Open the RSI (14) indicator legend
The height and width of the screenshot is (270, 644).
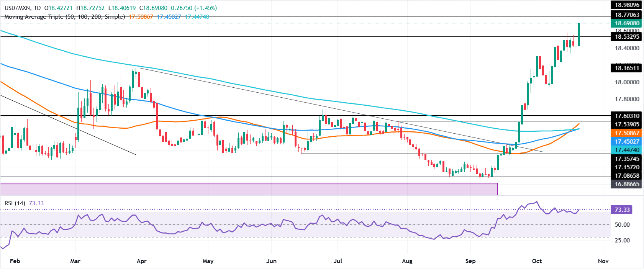point(15,203)
